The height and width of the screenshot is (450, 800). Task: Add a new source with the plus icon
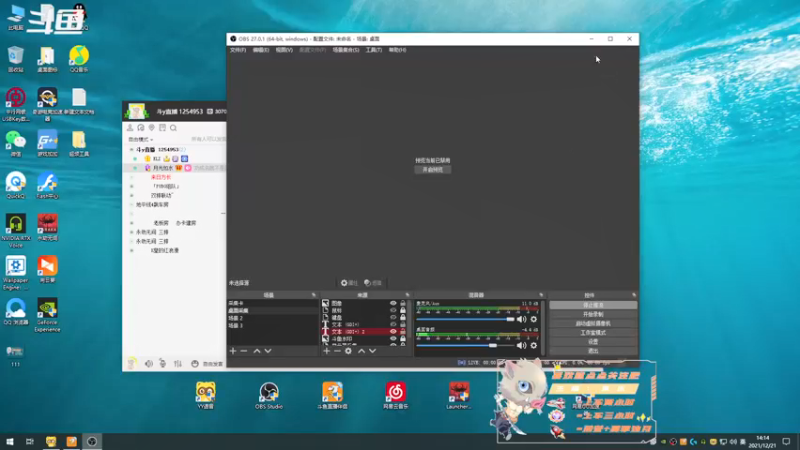[327, 351]
